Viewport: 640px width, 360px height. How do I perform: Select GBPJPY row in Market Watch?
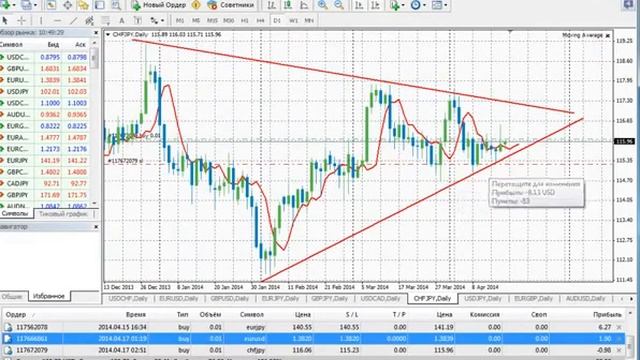(x=45, y=195)
